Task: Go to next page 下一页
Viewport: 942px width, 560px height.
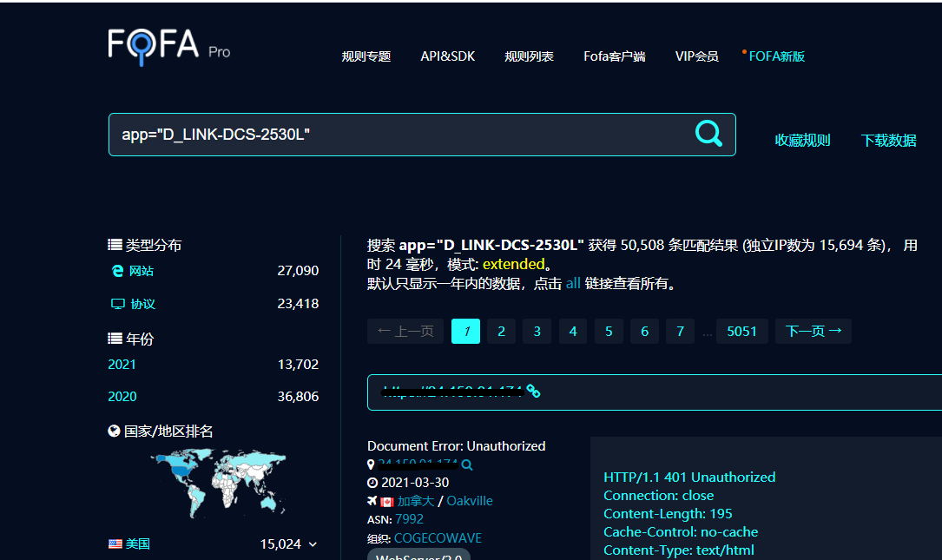Action: tap(814, 331)
